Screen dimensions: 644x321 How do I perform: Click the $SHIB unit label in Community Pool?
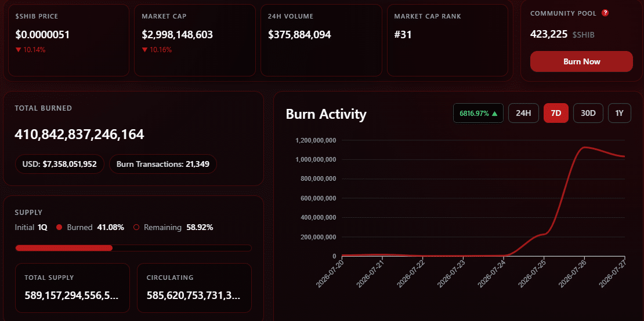[x=583, y=35]
